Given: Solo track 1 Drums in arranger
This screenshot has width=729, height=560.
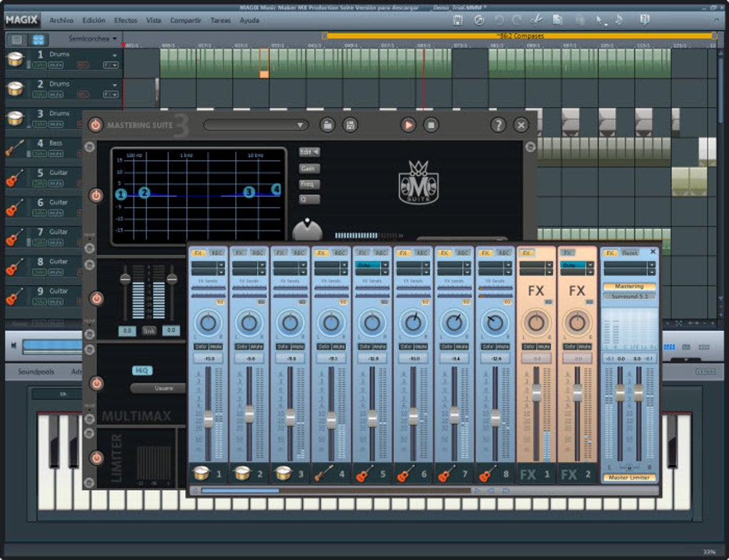Looking at the screenshot, I should [x=39, y=65].
